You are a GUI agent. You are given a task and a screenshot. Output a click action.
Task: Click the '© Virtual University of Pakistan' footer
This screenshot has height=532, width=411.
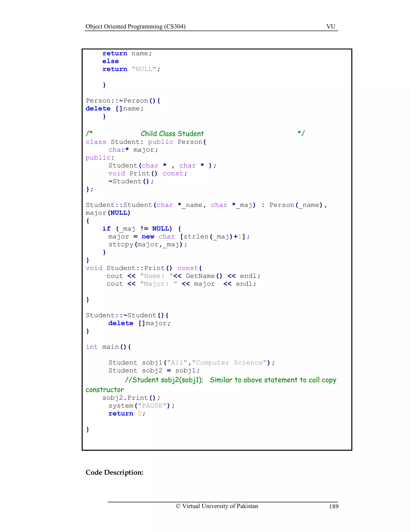[x=217, y=506]
